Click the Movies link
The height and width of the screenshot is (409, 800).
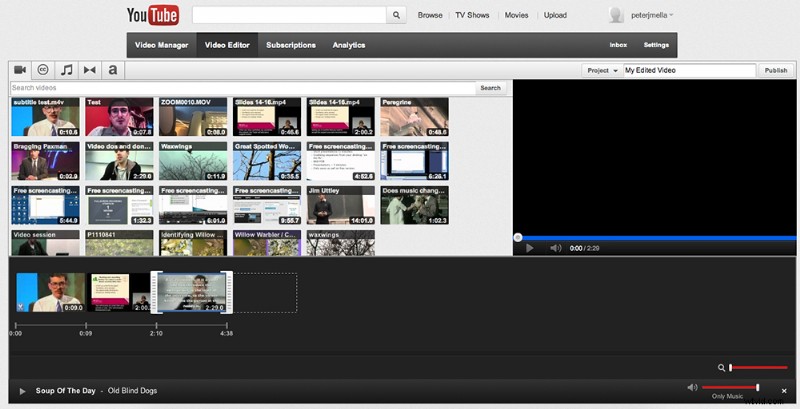[516, 15]
